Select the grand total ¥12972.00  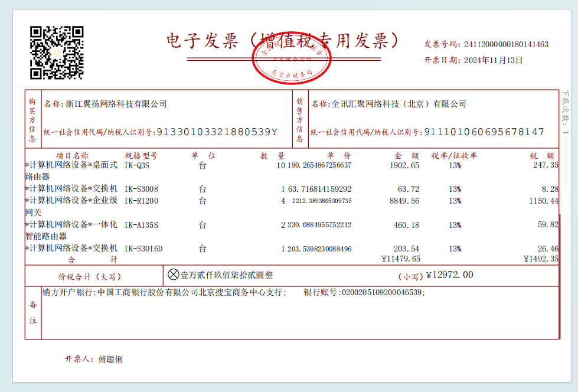[449, 275]
